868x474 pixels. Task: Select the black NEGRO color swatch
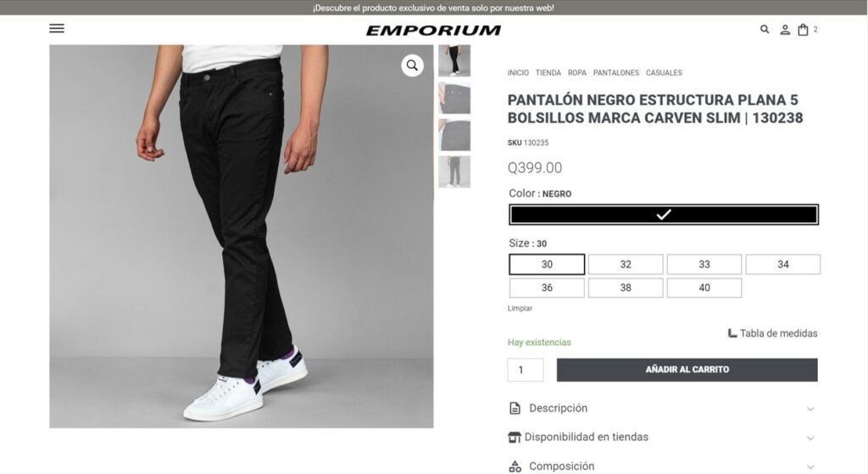click(664, 215)
